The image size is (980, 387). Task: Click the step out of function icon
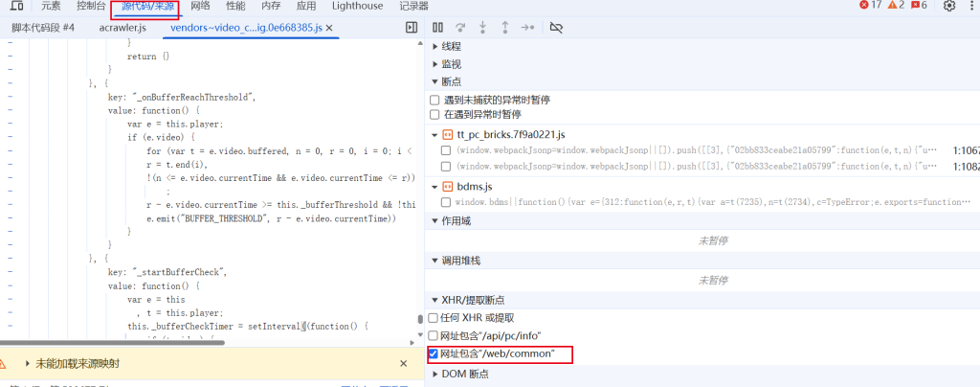click(x=504, y=28)
